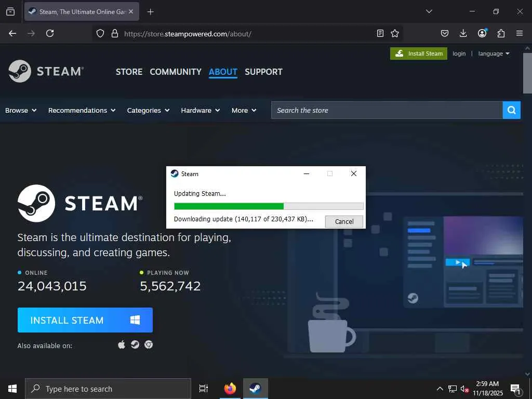The image size is (532, 399).
Task: Click the 'Downloading update' status text
Action: point(244,219)
